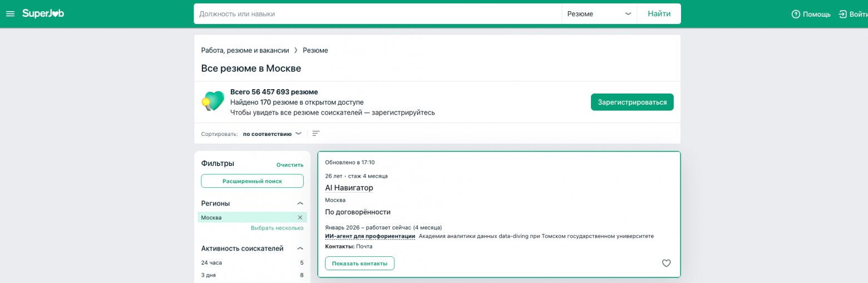Open the hamburger main menu
Screen dimensions: 868x283
[x=10, y=14]
